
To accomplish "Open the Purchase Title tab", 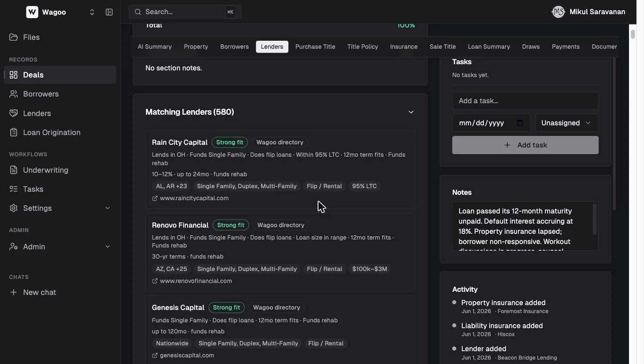I will (x=315, y=47).
